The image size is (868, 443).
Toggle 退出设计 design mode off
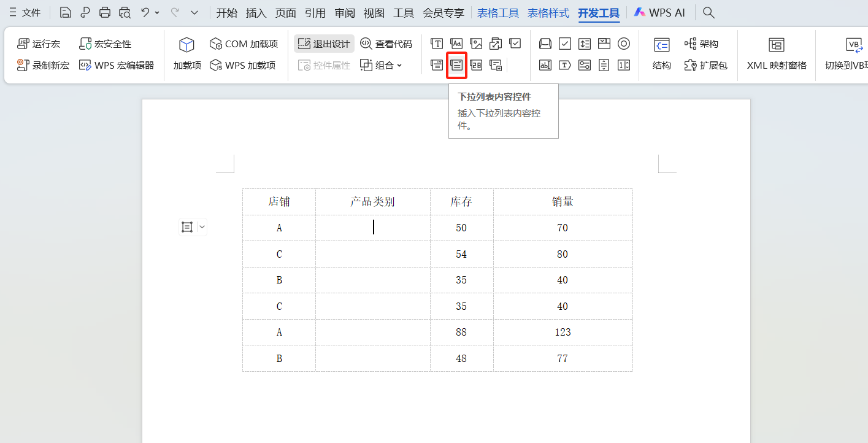tap(323, 43)
